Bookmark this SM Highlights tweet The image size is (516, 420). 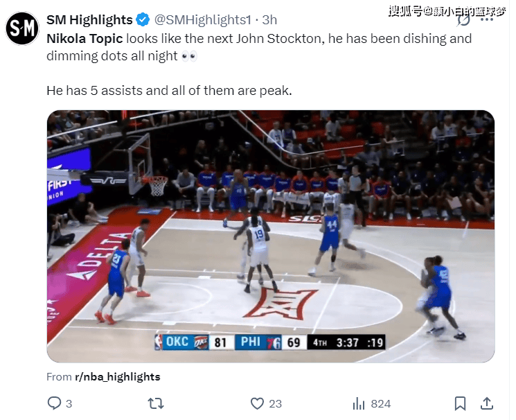(x=460, y=403)
